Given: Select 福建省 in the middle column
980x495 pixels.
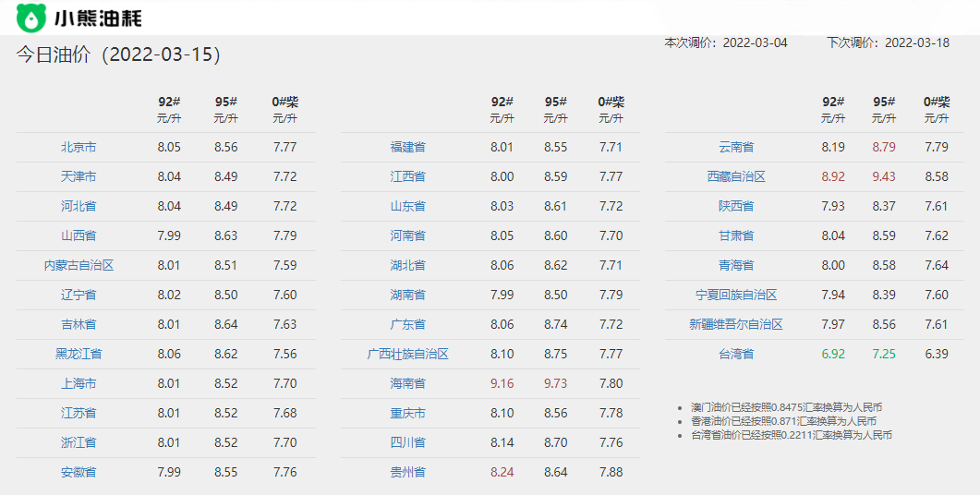Looking at the screenshot, I should click(407, 147).
